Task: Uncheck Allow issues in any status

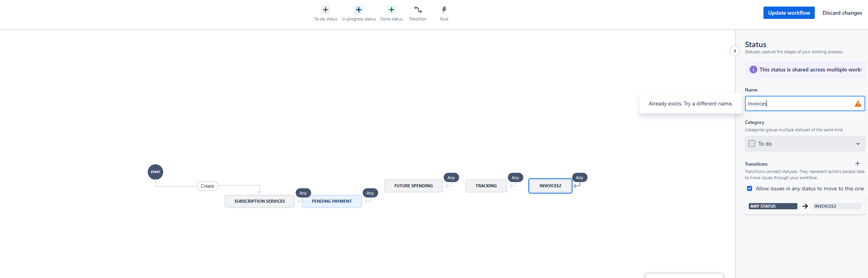Action: click(750, 188)
